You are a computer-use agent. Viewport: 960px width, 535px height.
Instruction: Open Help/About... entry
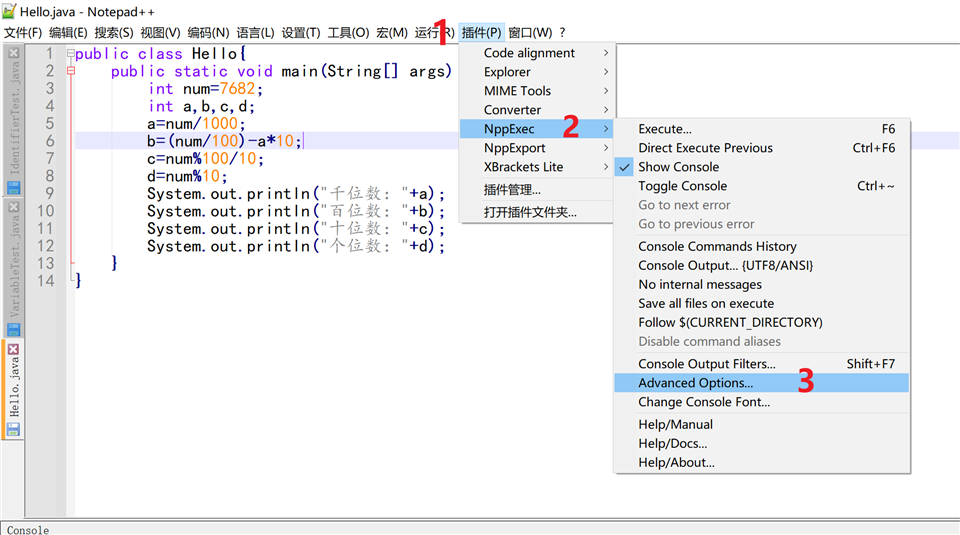click(x=762, y=463)
